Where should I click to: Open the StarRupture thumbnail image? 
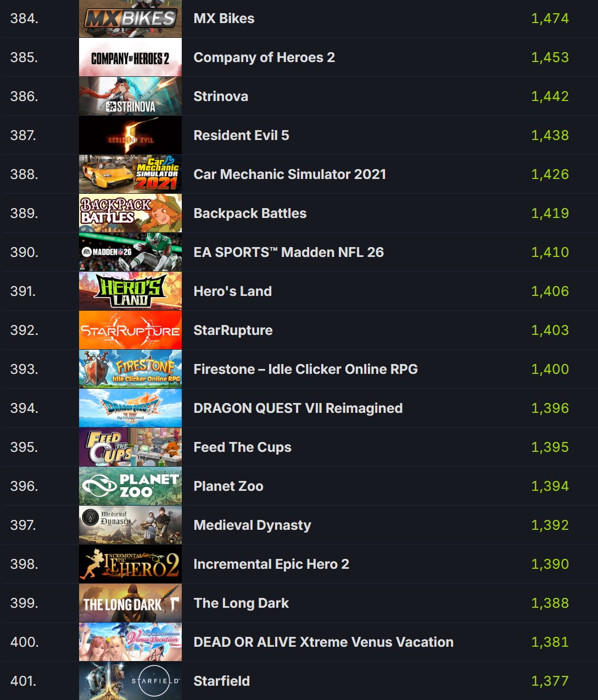click(x=130, y=331)
